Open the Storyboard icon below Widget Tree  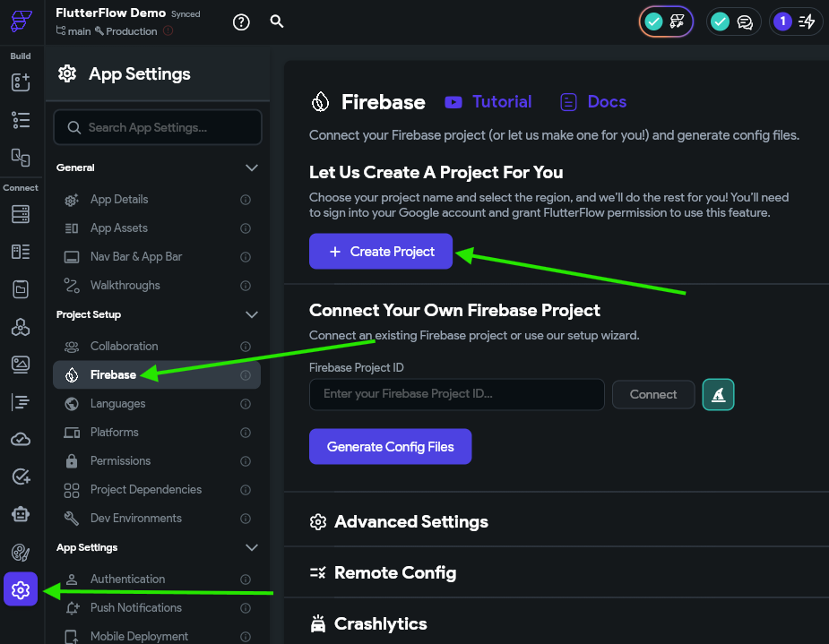click(x=21, y=157)
